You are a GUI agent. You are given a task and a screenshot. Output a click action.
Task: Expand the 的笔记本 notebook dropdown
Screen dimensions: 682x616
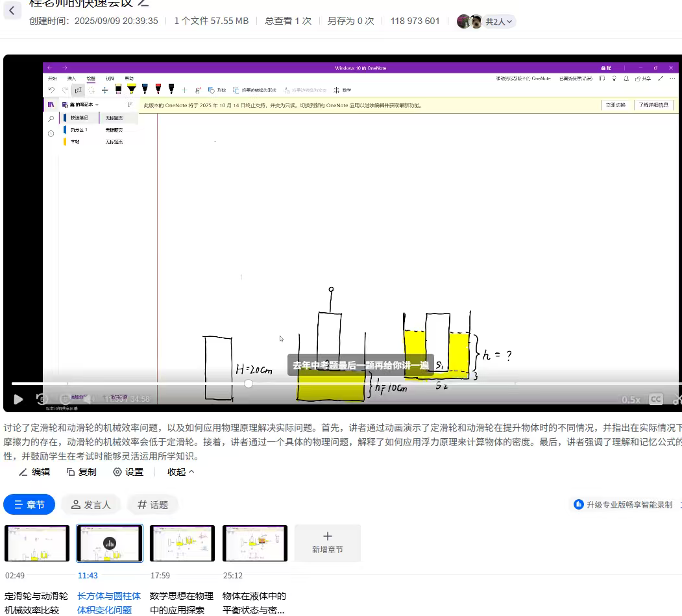tap(81, 105)
